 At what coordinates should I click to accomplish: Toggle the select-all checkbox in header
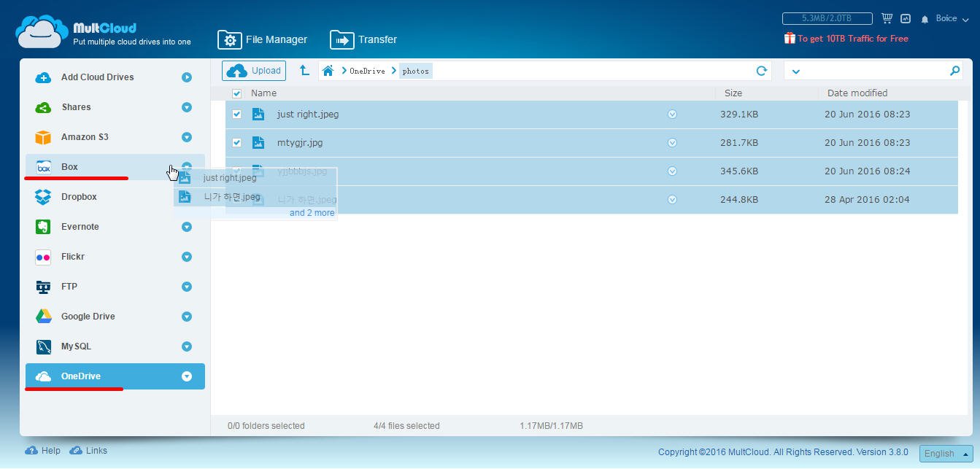tap(236, 93)
